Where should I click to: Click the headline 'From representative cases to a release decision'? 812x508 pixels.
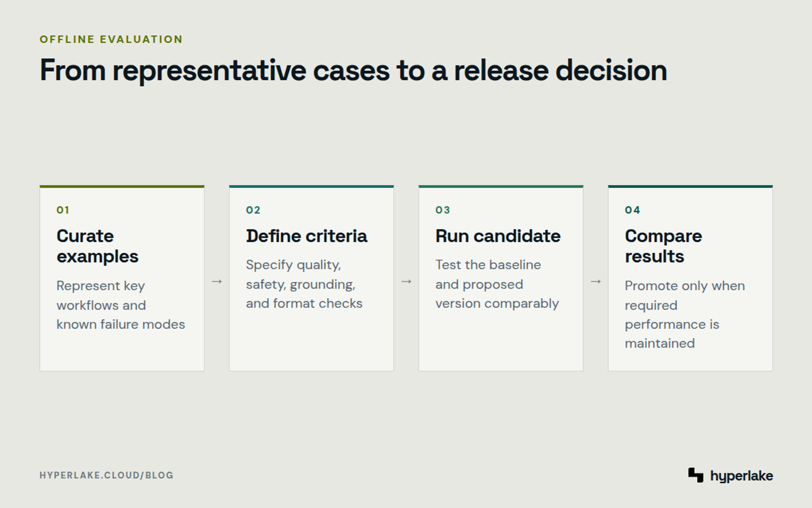(x=353, y=70)
